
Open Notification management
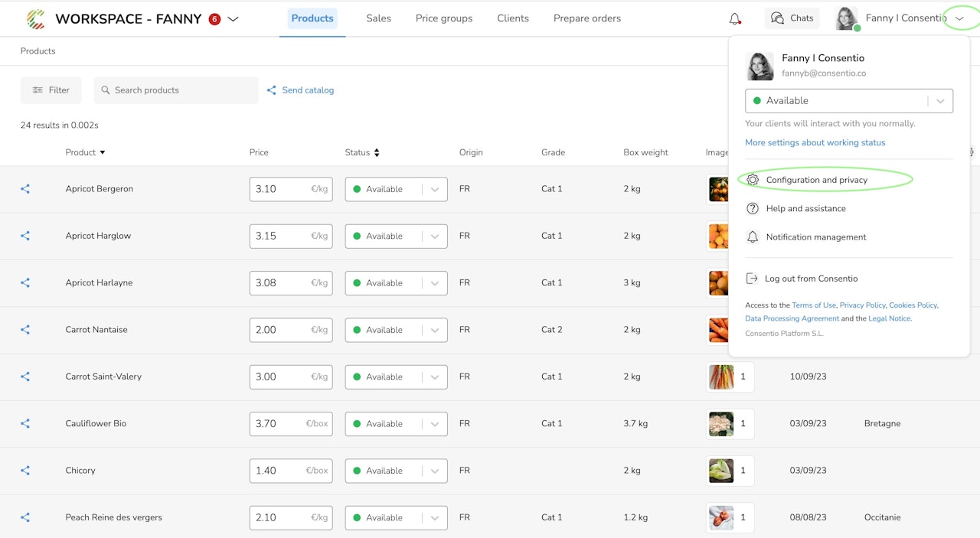pyautogui.click(x=815, y=237)
